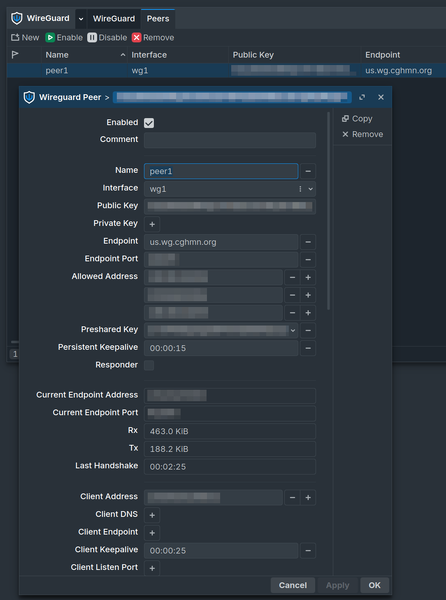Click the Client Address field
This screenshot has height=600, width=446.
[x=213, y=497]
